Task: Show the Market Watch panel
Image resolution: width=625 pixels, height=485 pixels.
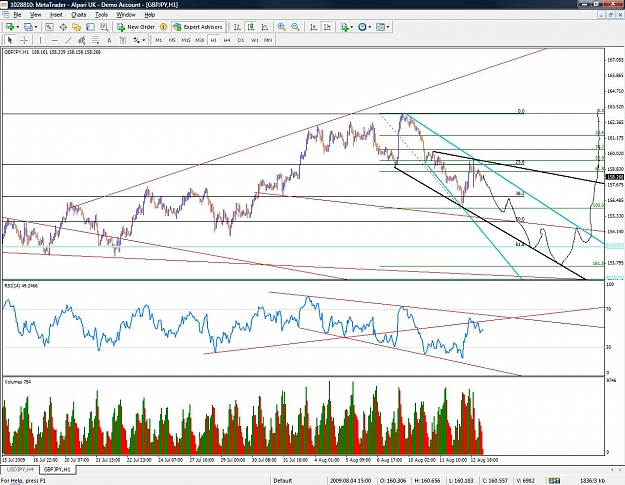Action: point(49,27)
